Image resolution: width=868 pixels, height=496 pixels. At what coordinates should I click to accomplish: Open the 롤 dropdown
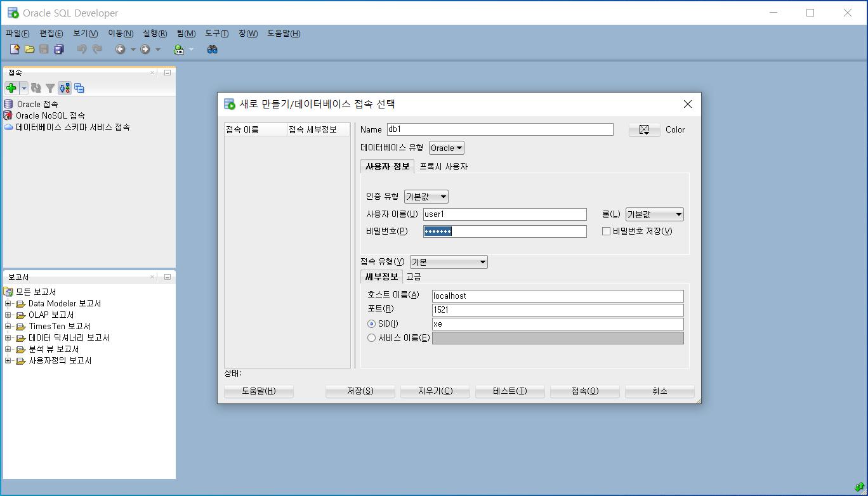pyautogui.click(x=655, y=214)
